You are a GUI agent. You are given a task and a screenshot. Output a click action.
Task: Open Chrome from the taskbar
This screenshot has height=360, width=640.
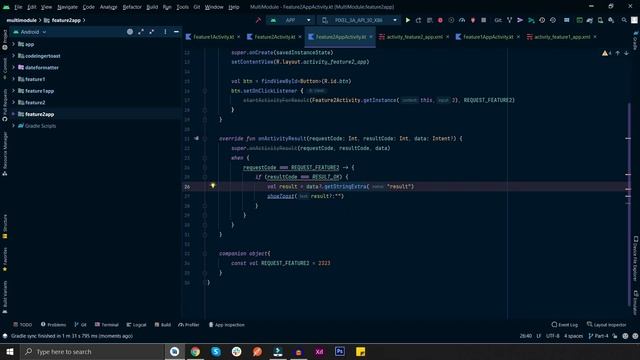point(195,351)
